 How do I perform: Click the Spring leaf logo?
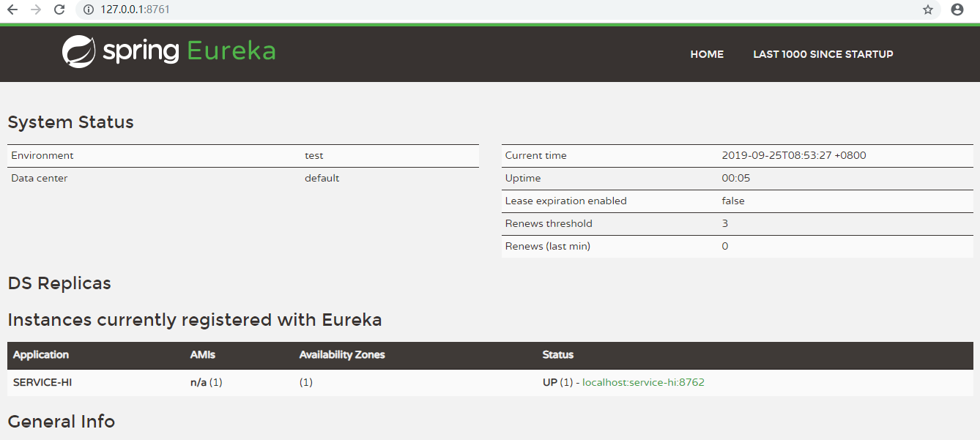click(78, 52)
